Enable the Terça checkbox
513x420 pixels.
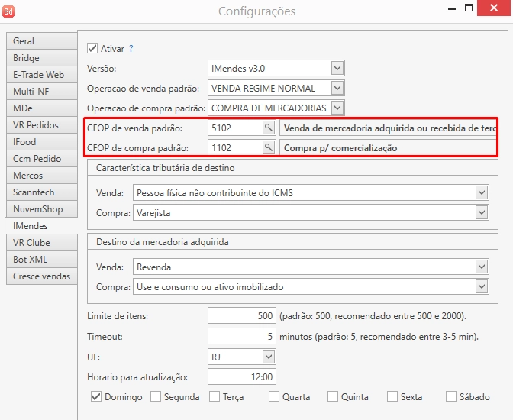click(215, 396)
